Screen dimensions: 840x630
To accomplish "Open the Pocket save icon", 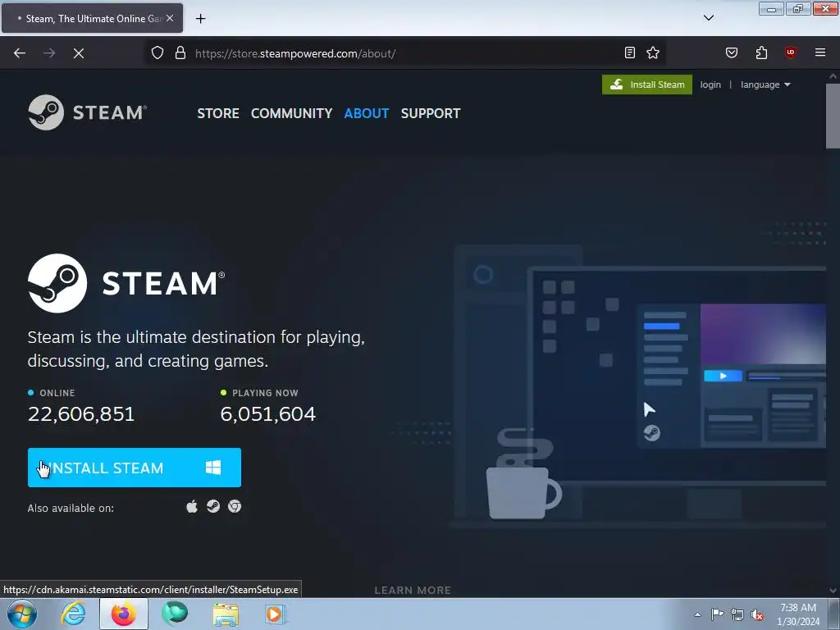I will pyautogui.click(x=732, y=52).
